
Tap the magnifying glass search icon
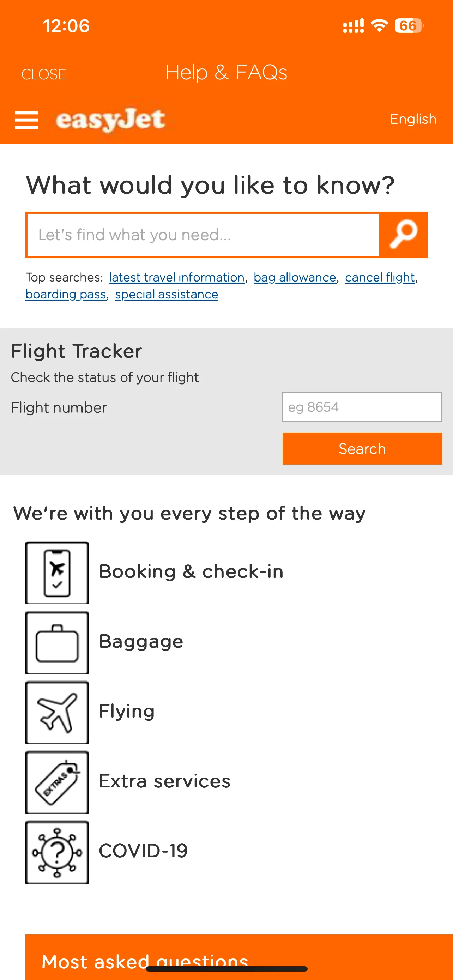click(403, 235)
